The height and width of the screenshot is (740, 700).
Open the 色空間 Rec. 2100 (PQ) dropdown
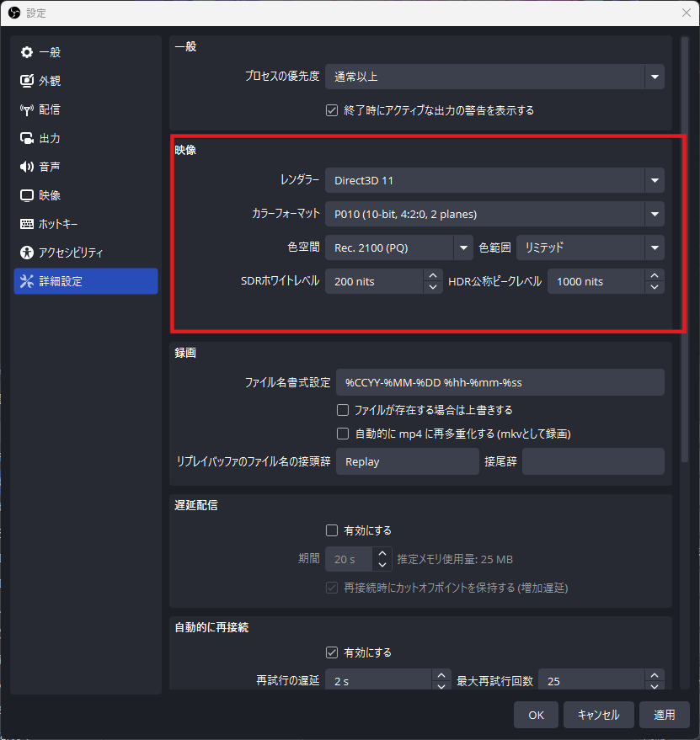[399, 248]
